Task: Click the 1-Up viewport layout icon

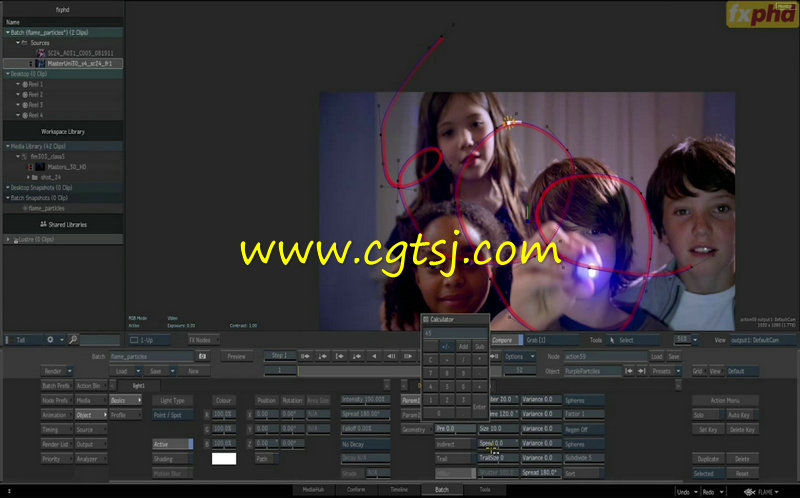Action: 134,340
